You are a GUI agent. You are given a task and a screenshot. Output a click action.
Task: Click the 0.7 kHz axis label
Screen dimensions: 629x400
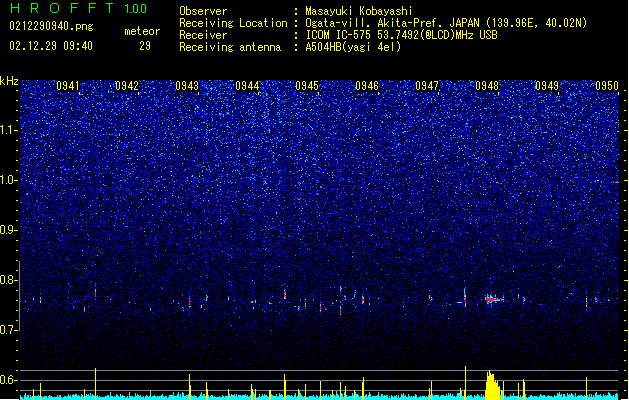click(9, 330)
